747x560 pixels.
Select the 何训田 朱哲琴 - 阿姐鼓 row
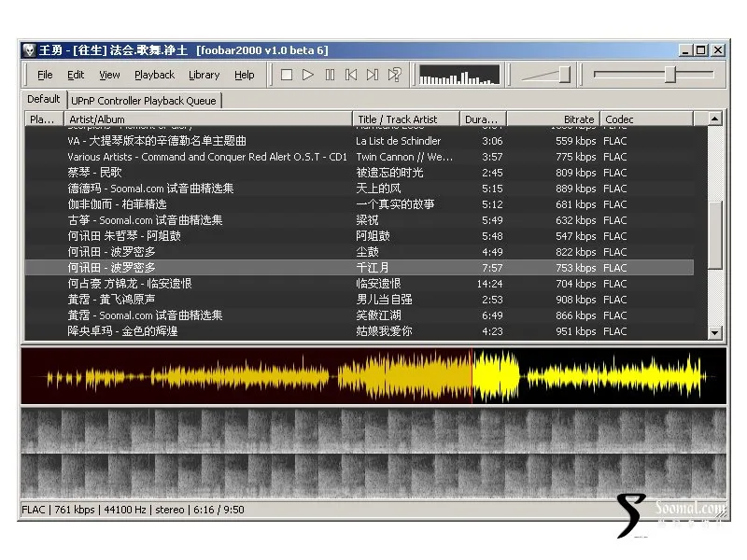pos(359,236)
